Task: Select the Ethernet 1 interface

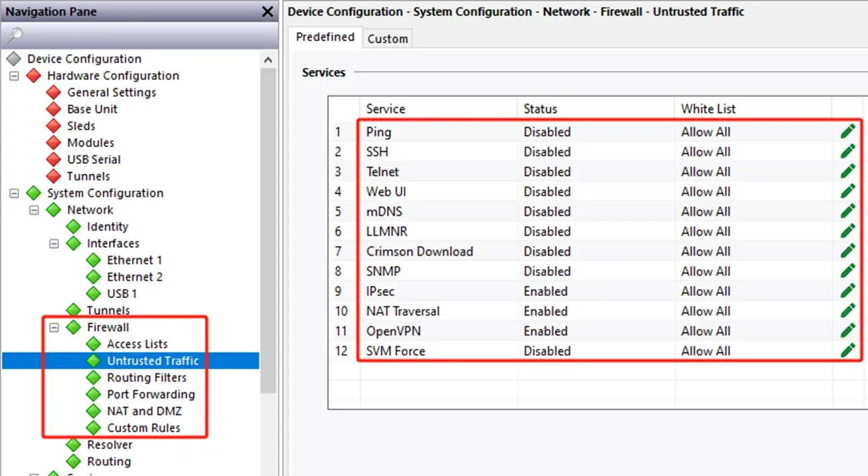Action: pos(134,260)
